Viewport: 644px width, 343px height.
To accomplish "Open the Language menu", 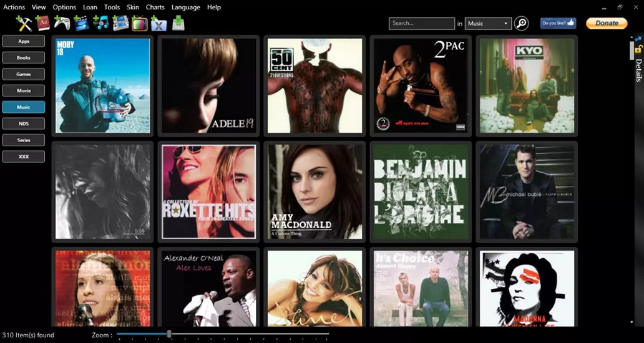I will click(x=185, y=7).
